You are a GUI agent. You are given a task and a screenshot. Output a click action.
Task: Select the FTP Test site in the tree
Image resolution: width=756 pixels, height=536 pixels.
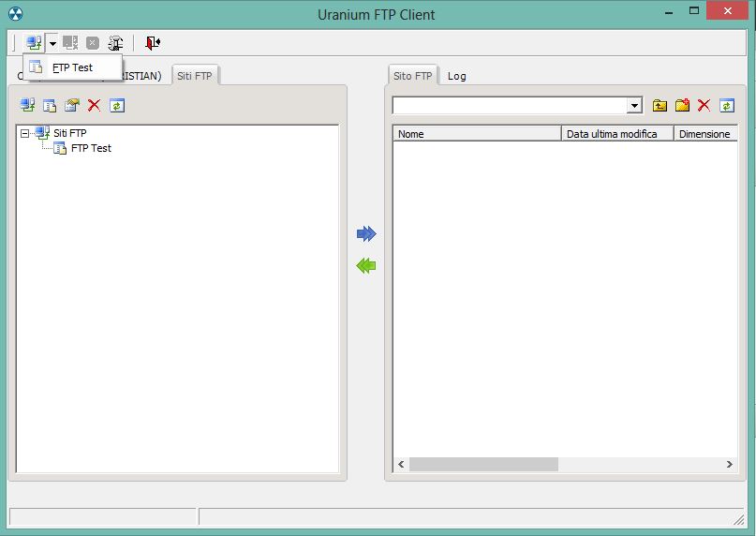(91, 148)
